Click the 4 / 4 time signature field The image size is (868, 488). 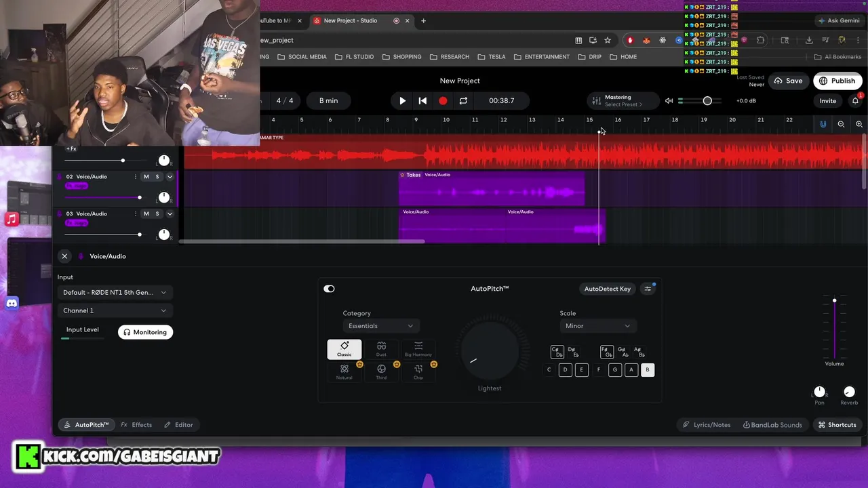(x=285, y=100)
